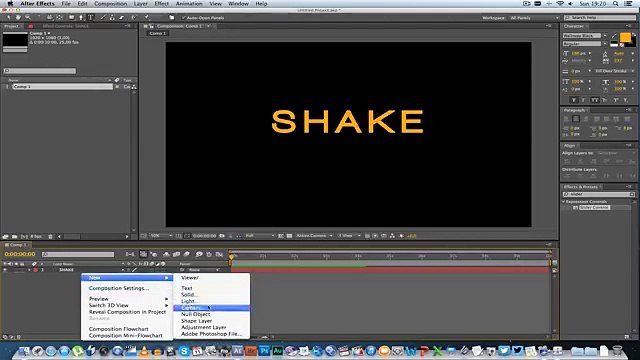
Task: Toggle Hide Shy Layers switch
Action: pyautogui.click(x=166, y=254)
